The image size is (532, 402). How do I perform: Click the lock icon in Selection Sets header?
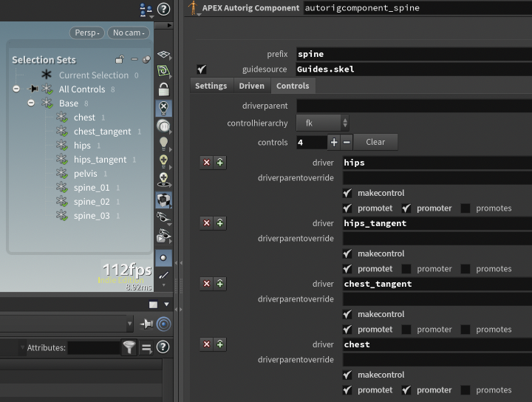pos(120,59)
